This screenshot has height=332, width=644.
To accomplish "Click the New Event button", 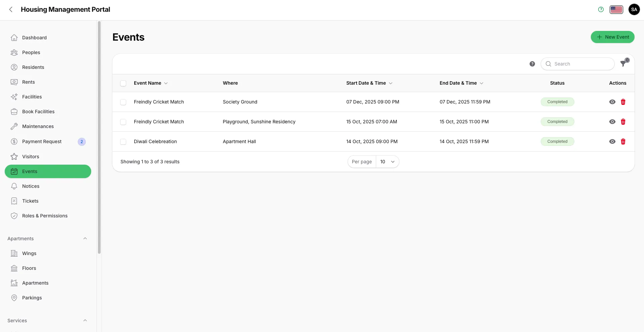I will click(x=612, y=37).
